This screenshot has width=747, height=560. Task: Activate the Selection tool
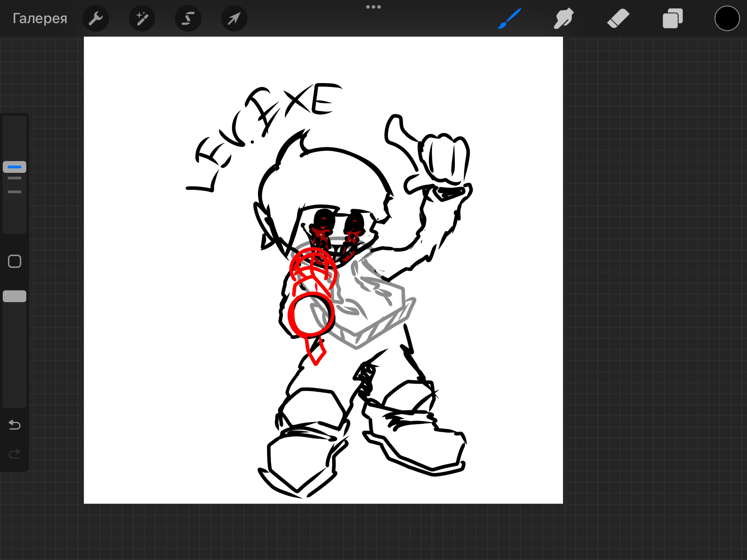point(188,18)
